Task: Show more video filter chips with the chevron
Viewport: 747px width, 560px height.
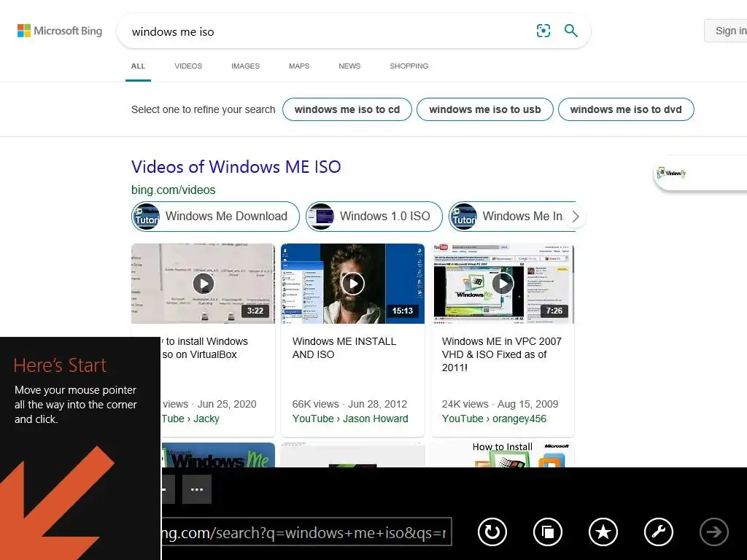Action: (x=576, y=217)
